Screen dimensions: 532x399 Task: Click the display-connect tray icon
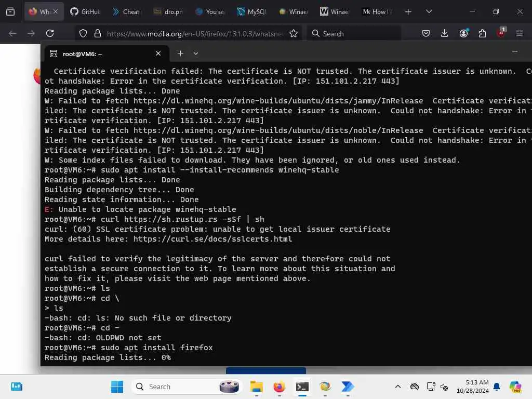[431, 387]
